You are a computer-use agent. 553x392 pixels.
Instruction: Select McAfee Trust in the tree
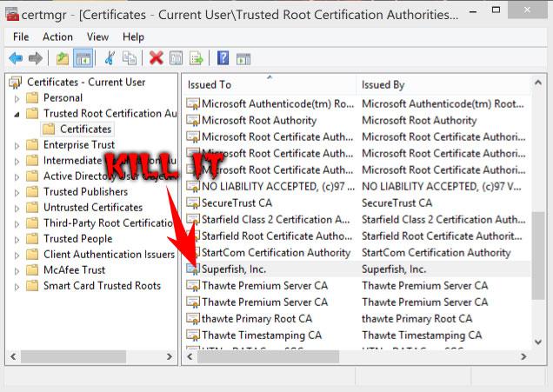(75, 270)
